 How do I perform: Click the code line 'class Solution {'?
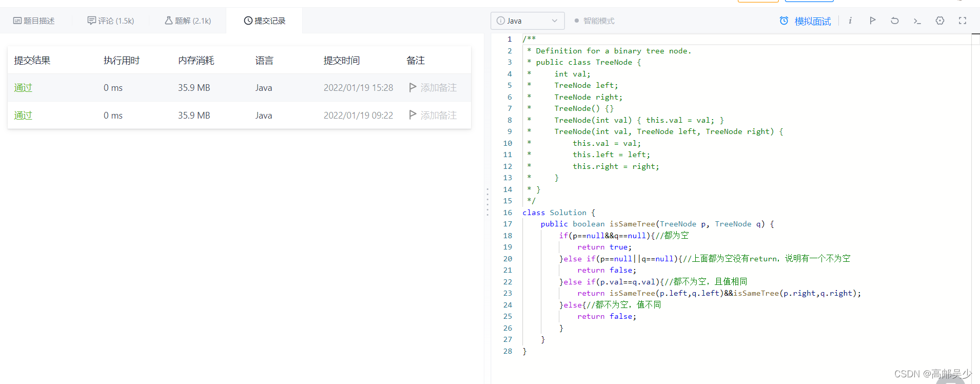tap(559, 213)
